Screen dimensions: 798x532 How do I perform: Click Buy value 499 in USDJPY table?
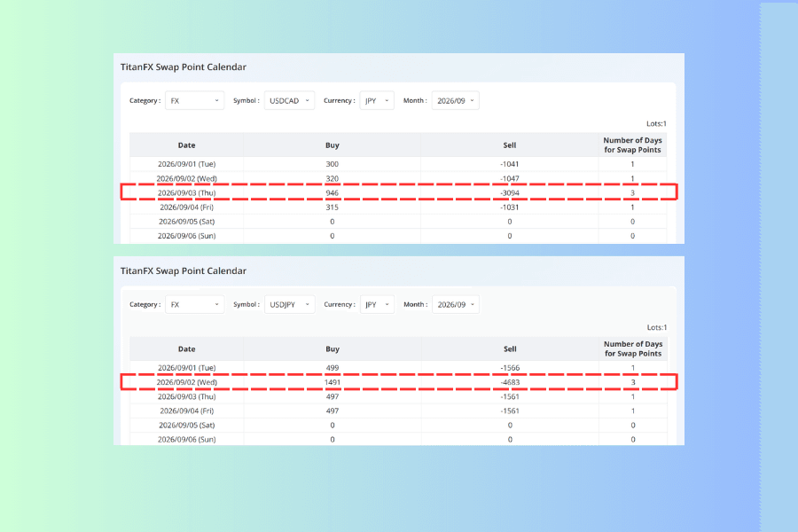point(332,368)
